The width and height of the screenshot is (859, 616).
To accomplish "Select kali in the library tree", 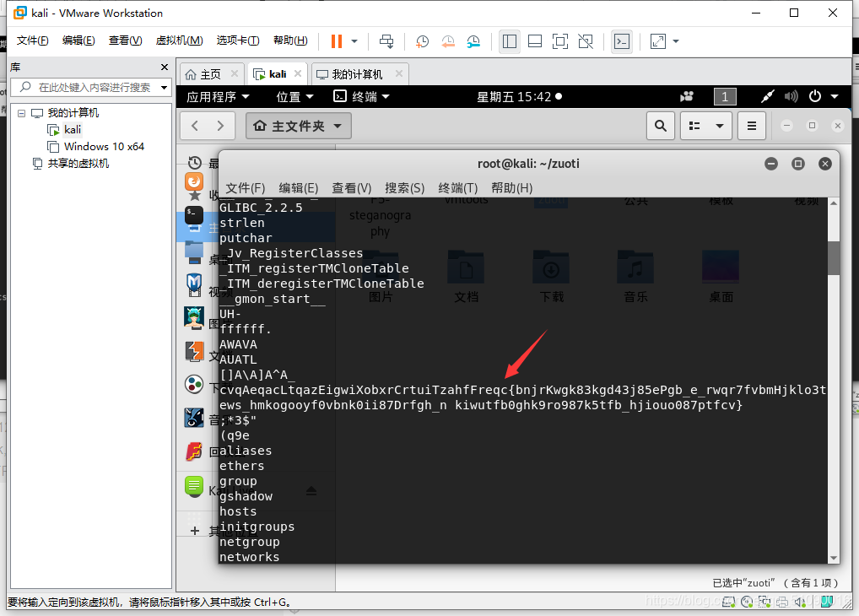I will [73, 130].
